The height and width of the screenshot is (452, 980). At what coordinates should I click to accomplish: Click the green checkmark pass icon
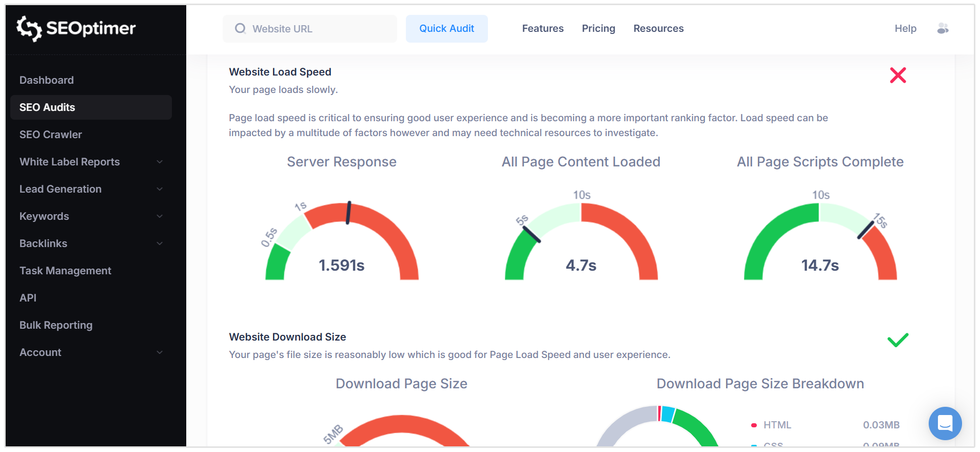(898, 340)
